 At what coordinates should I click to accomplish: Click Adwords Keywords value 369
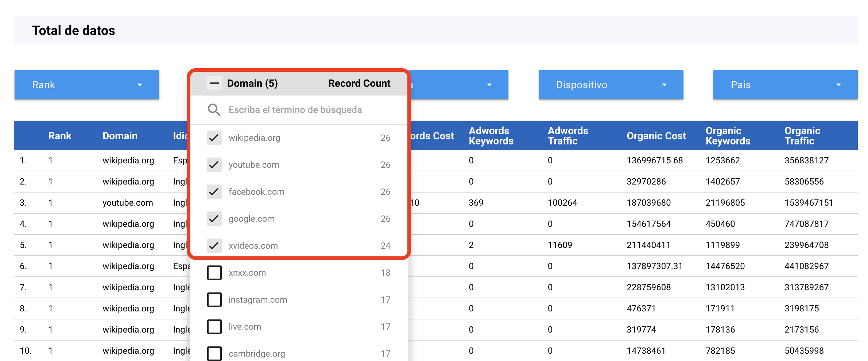tap(476, 203)
